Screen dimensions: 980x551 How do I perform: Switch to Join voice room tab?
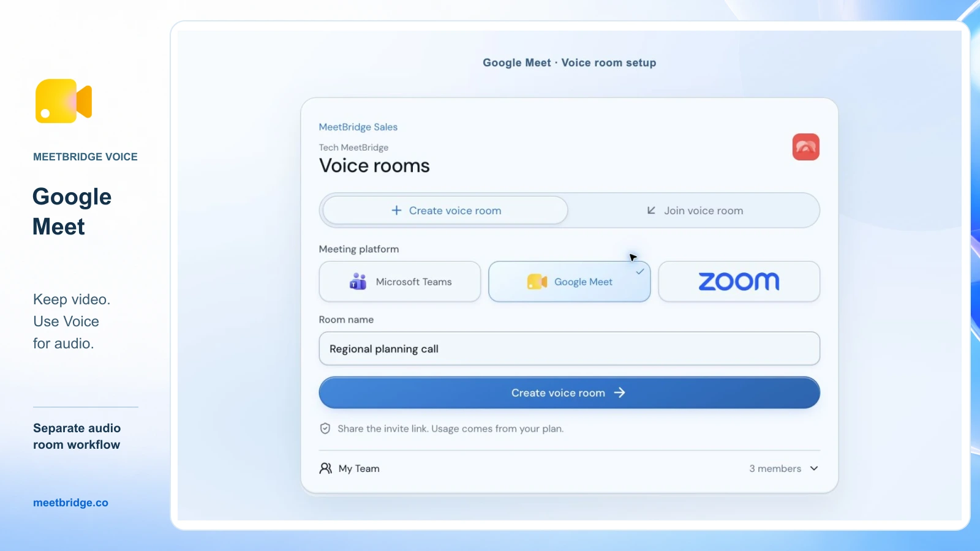695,211
